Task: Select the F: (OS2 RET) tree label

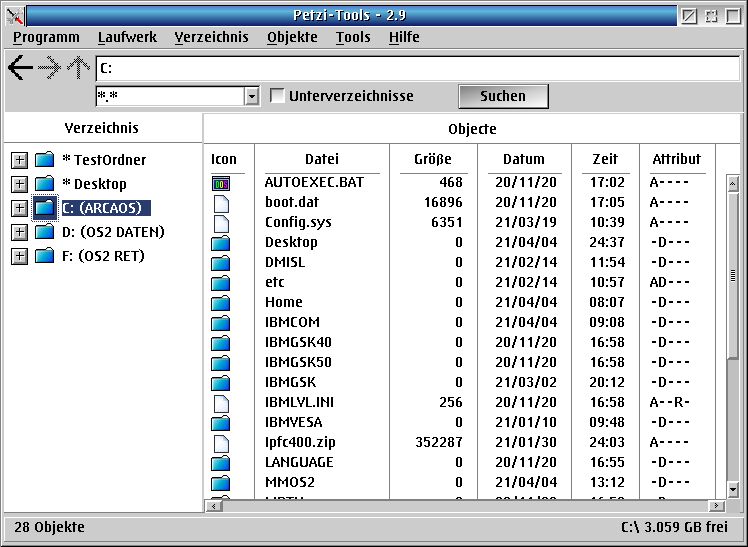Action: pos(104,256)
